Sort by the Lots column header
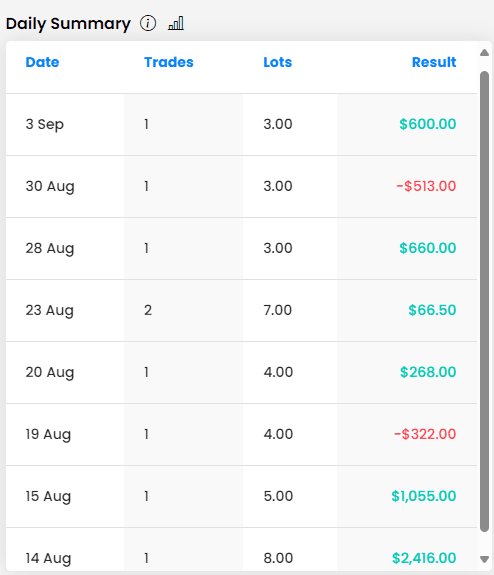Viewport: 494px width, 575px height. click(278, 62)
